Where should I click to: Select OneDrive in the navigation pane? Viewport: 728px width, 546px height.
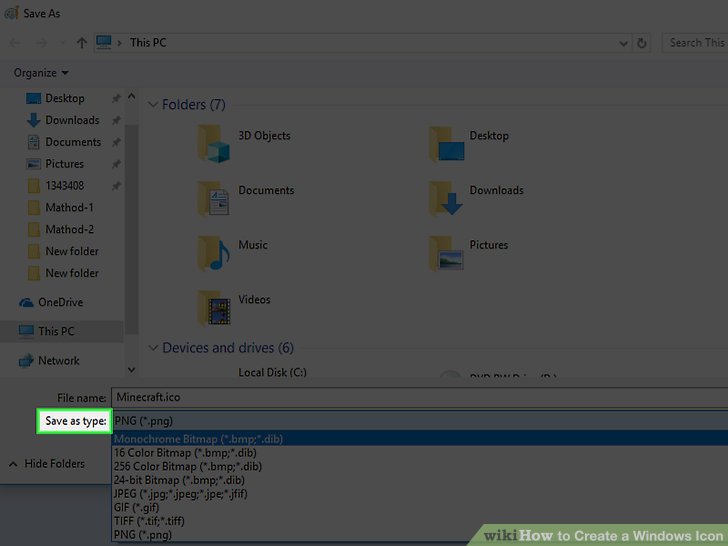[x=60, y=302]
